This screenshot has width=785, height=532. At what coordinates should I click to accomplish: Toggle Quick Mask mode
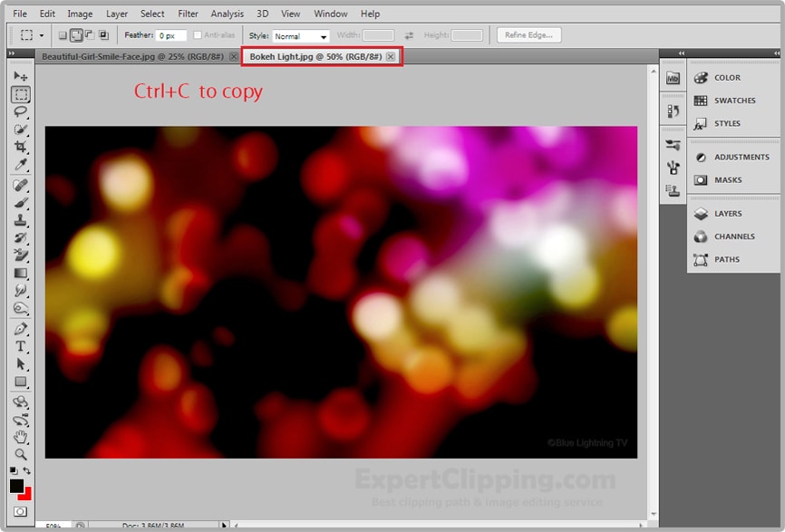click(20, 512)
